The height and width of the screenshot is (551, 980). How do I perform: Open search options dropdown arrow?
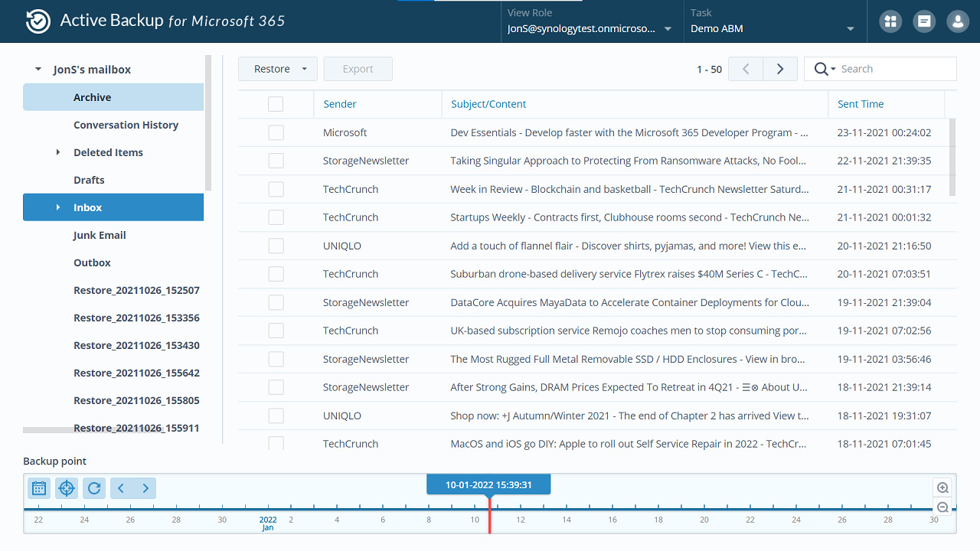click(833, 69)
